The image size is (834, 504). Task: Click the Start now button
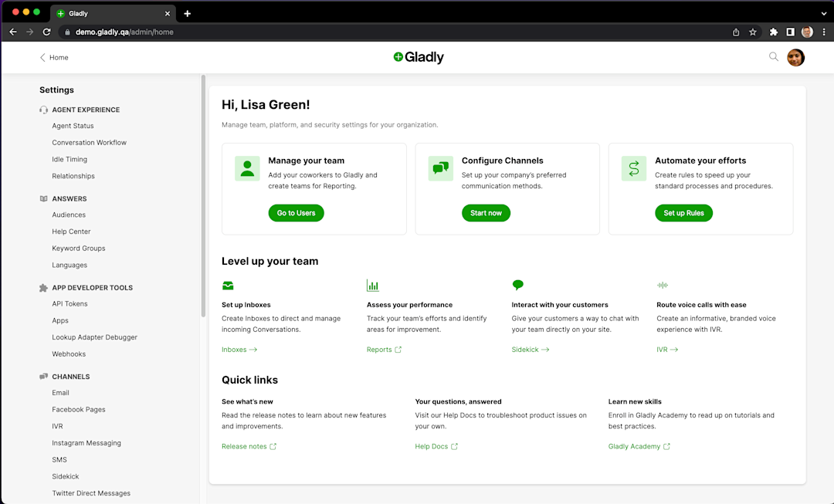pyautogui.click(x=486, y=213)
